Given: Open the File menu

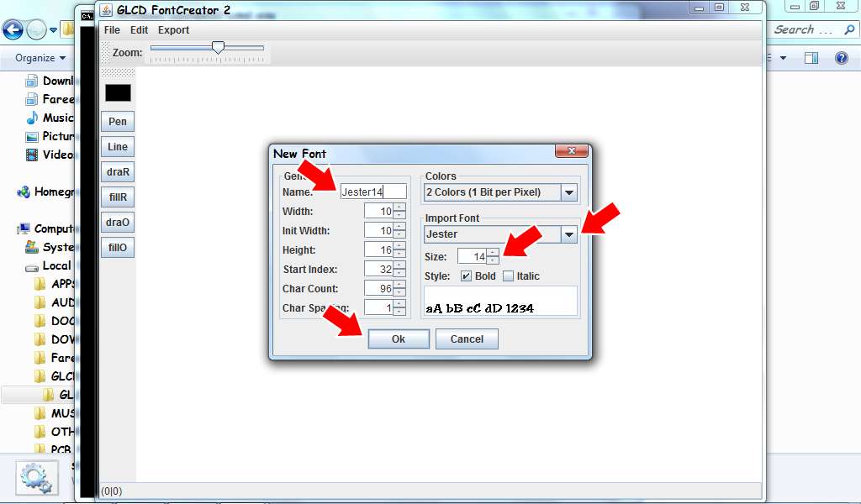Looking at the screenshot, I should 110,29.
